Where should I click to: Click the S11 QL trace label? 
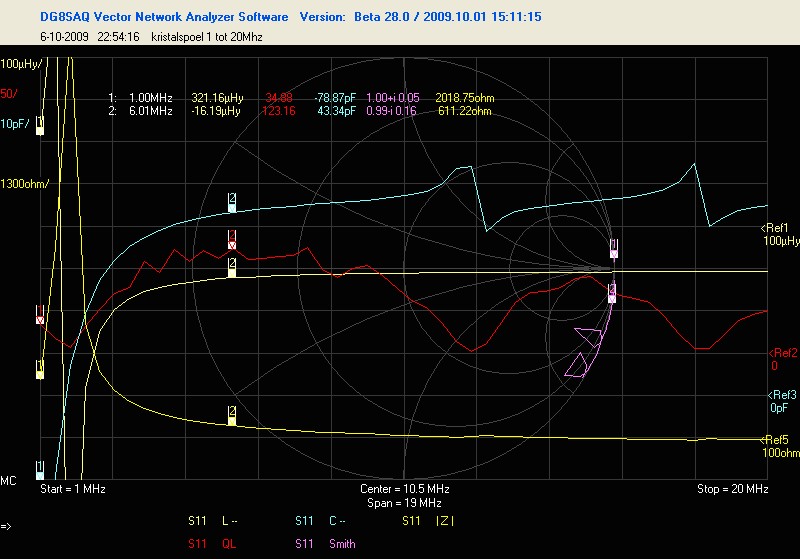tap(212, 544)
